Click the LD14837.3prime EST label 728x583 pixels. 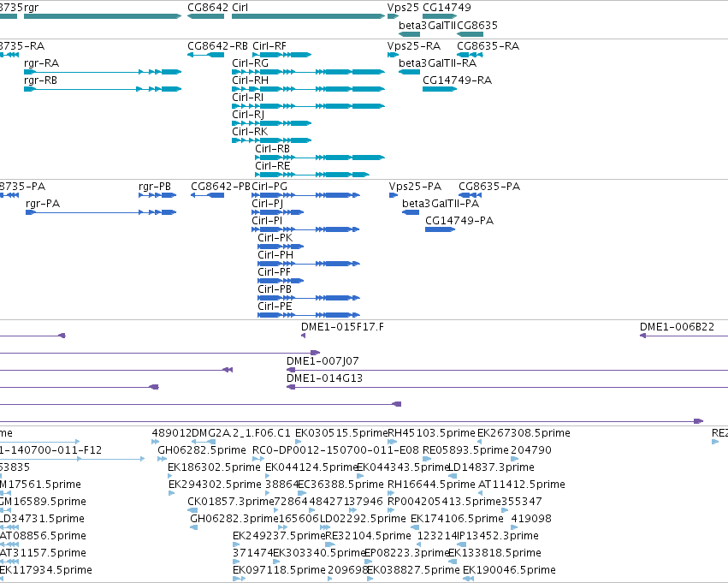(x=491, y=467)
